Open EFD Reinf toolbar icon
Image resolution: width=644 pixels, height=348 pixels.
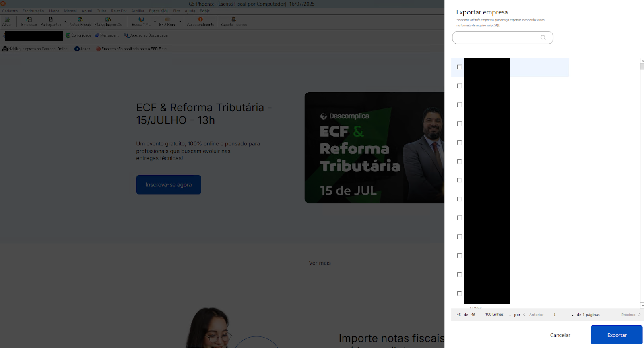[x=167, y=21]
